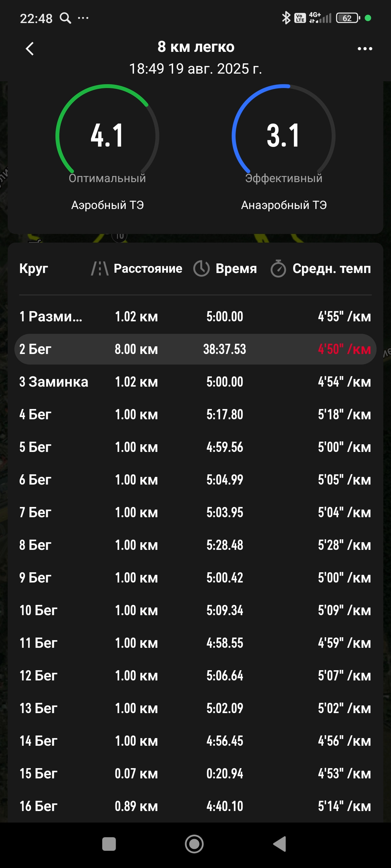Screen dimensions: 391x868
Task: Tap the Android back triangle button
Action: 280,844
